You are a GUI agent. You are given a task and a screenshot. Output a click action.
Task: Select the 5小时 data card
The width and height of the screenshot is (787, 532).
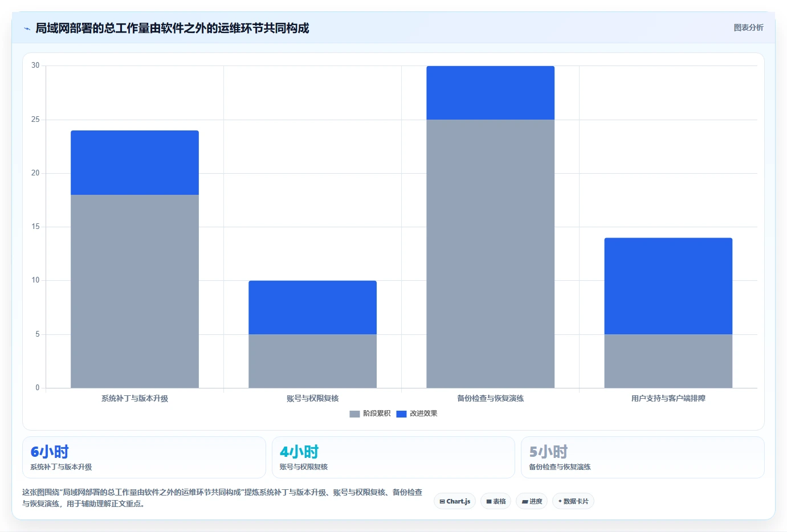(643, 457)
